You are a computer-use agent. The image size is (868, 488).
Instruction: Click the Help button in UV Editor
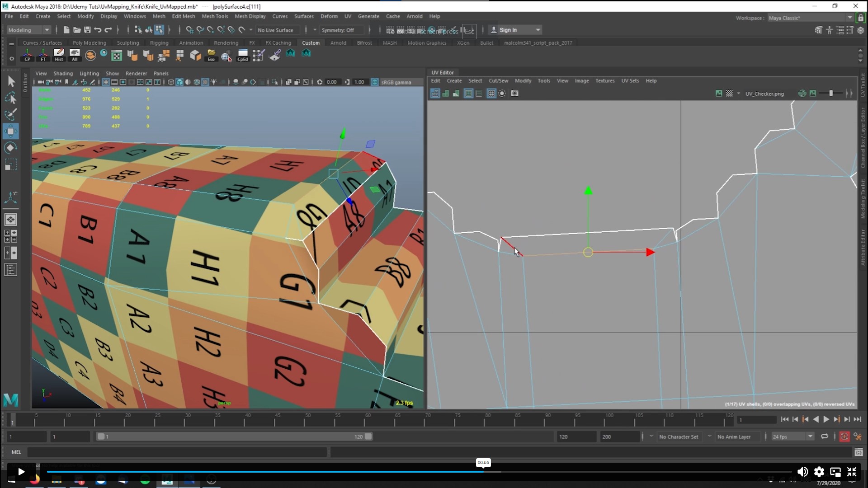pos(651,80)
